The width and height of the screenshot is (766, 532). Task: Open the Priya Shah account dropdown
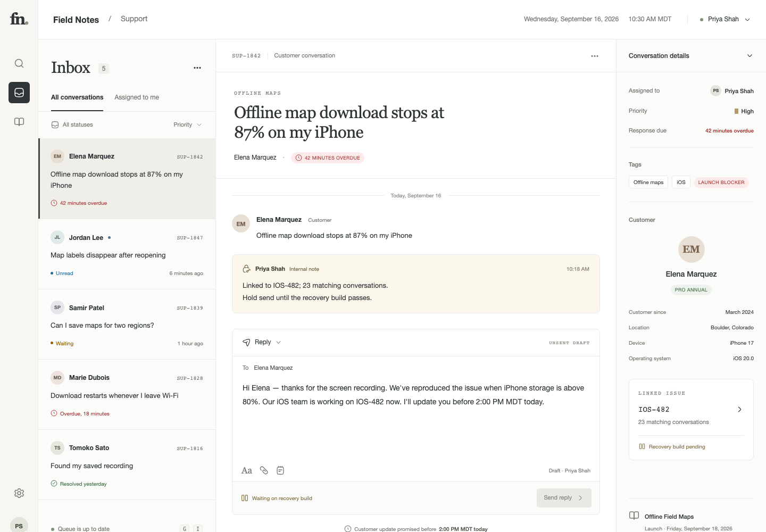(725, 19)
